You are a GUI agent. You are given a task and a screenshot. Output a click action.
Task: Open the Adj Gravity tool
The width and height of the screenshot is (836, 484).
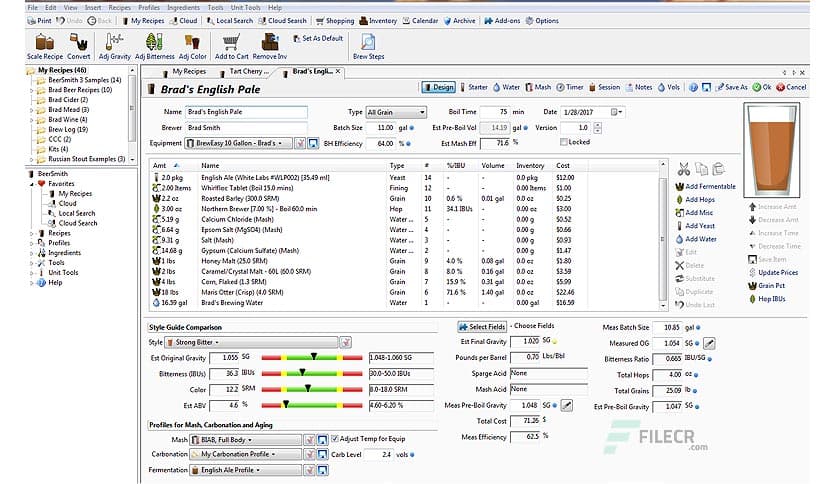pos(115,46)
